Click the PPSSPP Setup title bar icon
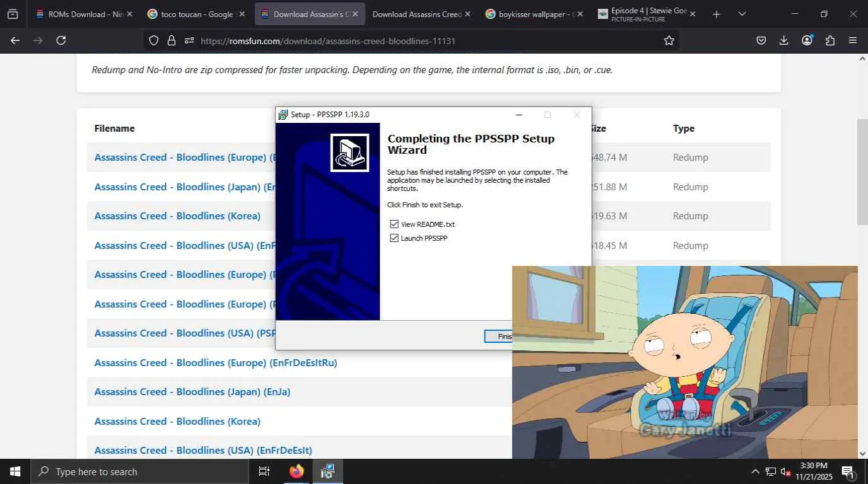Image resolution: width=868 pixels, height=484 pixels. [x=283, y=115]
